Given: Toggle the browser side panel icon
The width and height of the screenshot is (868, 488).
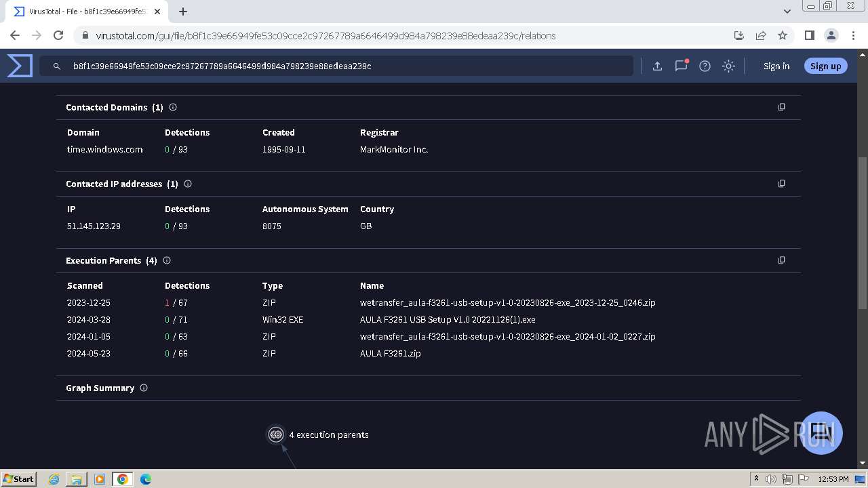Looking at the screenshot, I should pos(809,35).
